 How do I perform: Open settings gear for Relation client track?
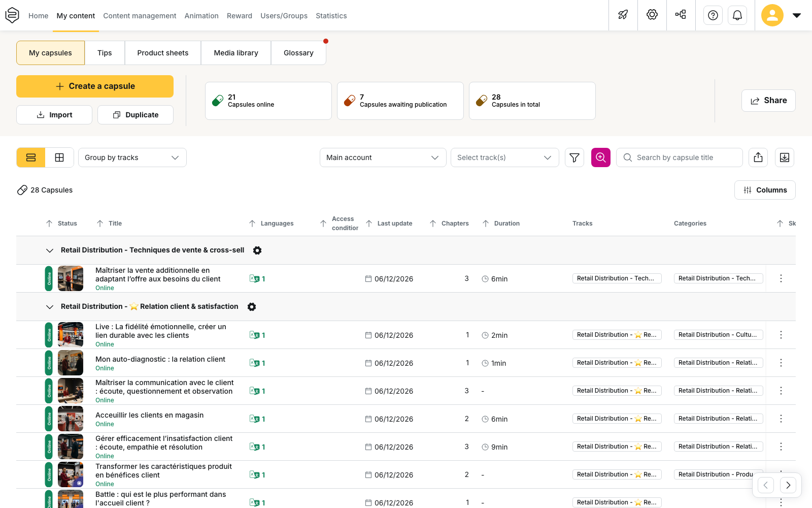(252, 307)
